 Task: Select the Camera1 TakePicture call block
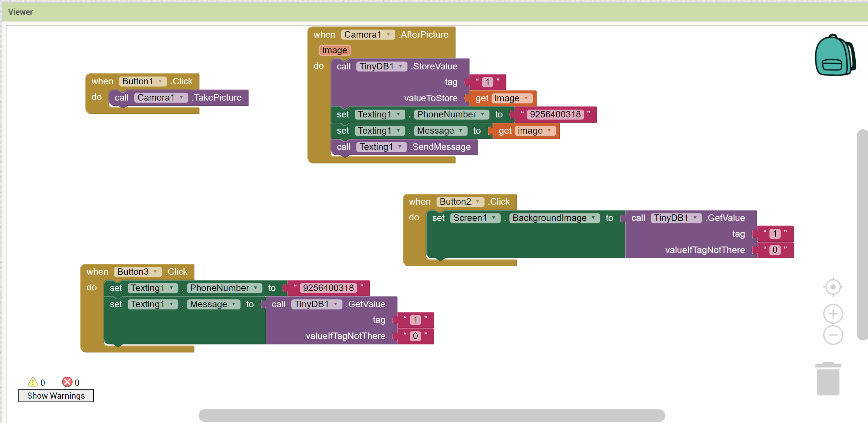[x=217, y=98]
